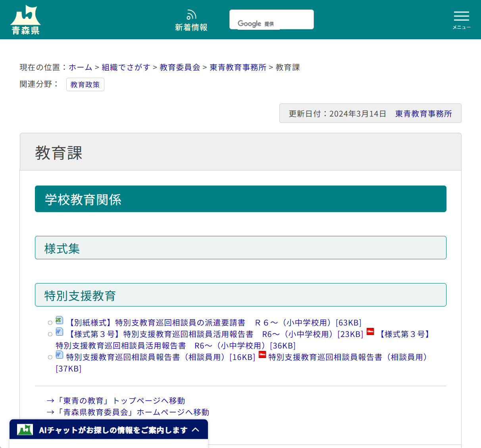Screen dimensions: 481x448
Task: Click 東青教育事務所 in the update date box
Action: pos(423,114)
